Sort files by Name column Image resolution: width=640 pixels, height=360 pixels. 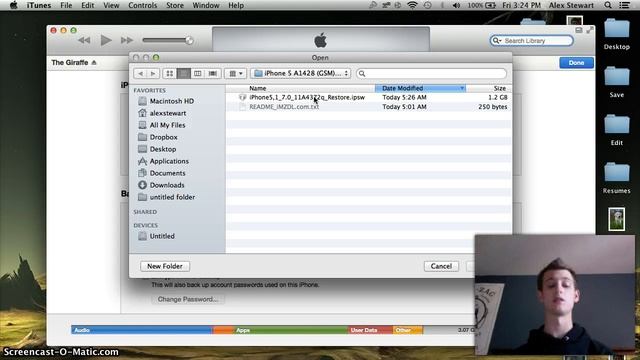click(x=258, y=88)
